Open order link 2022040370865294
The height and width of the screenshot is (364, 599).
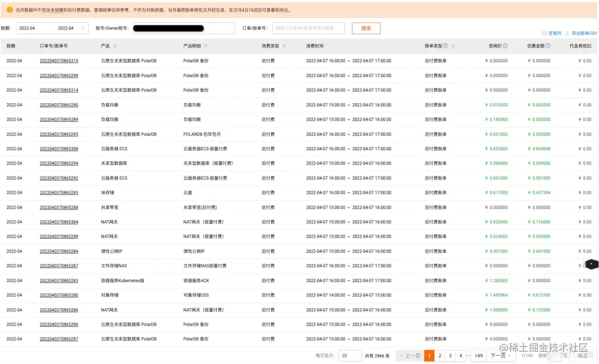pyautogui.click(x=59, y=163)
